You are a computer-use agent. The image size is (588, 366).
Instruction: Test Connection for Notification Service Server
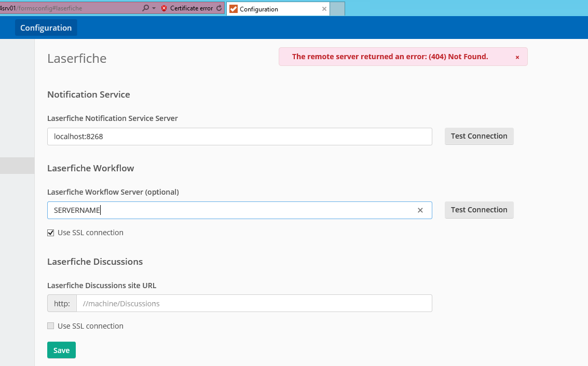(x=479, y=136)
